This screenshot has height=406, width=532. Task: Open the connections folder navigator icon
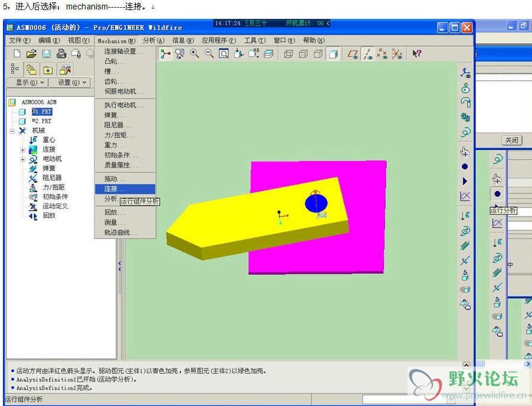tap(65, 70)
